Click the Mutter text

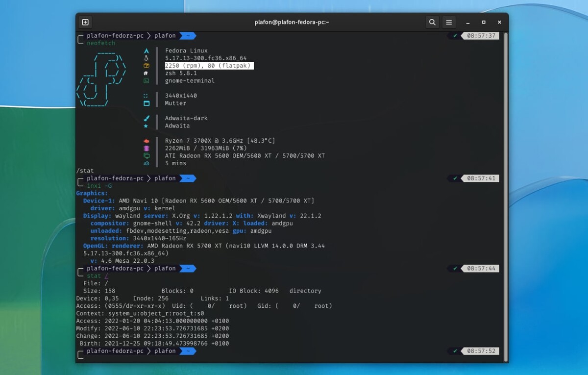[x=175, y=103]
